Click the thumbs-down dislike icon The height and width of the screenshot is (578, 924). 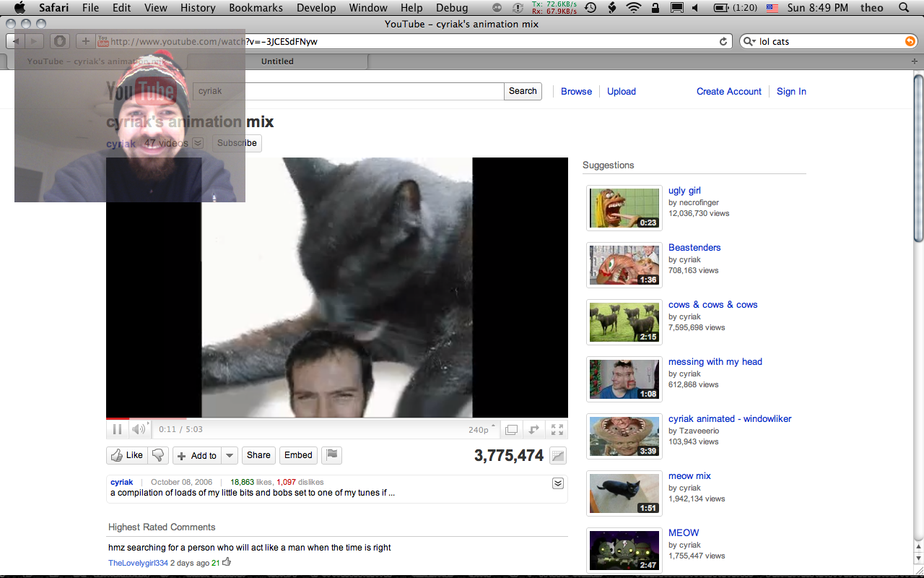(158, 455)
